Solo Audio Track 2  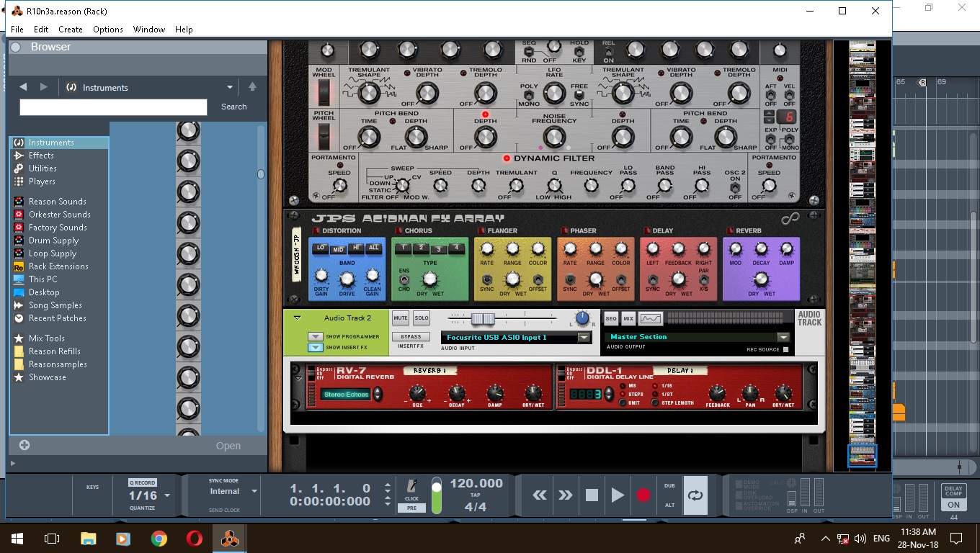point(422,318)
